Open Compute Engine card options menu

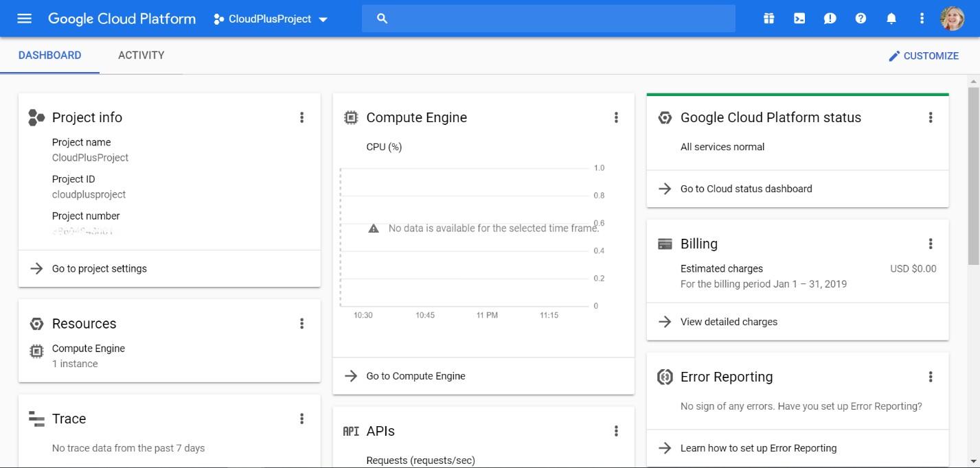point(616,117)
